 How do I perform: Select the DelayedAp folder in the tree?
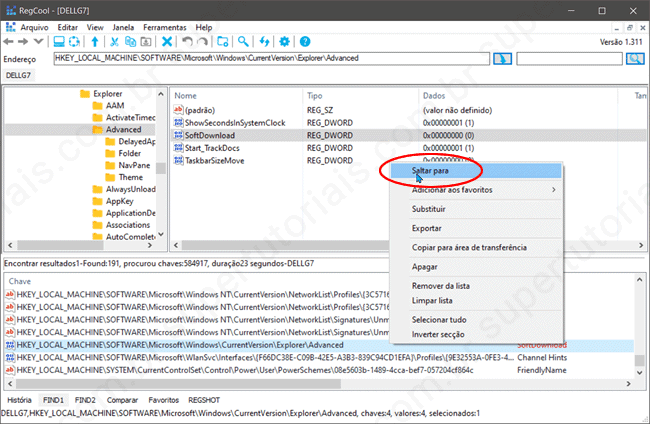136,141
